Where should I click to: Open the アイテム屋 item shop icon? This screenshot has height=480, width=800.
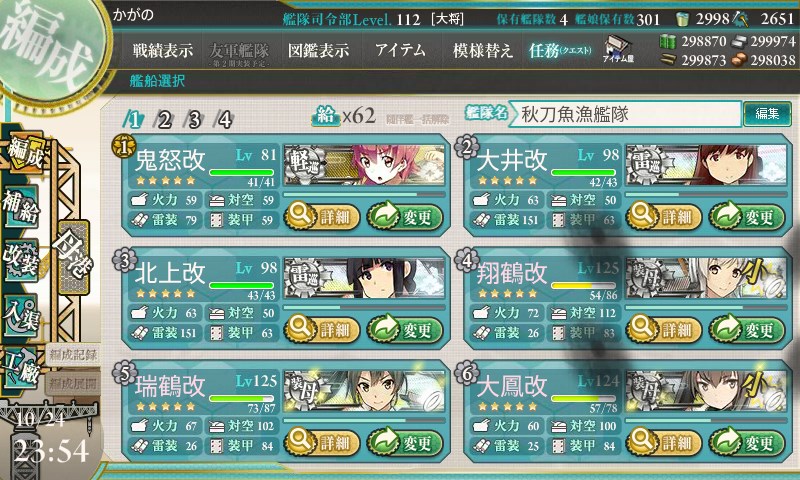point(618,49)
